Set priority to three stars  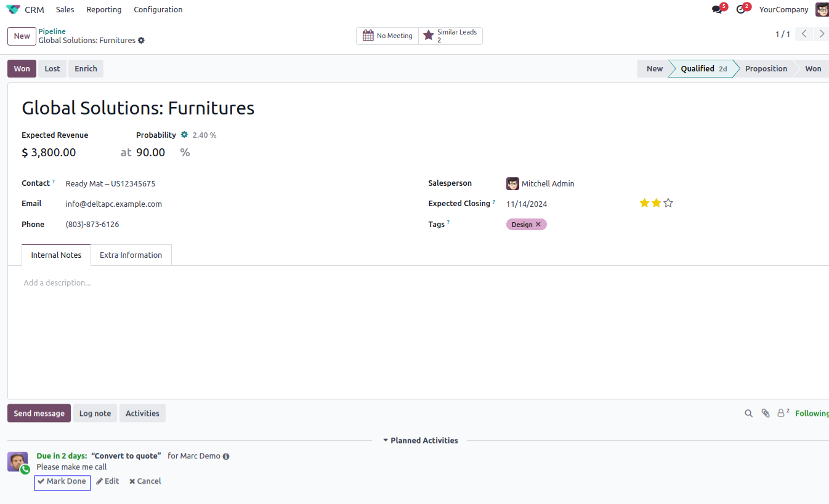(668, 203)
